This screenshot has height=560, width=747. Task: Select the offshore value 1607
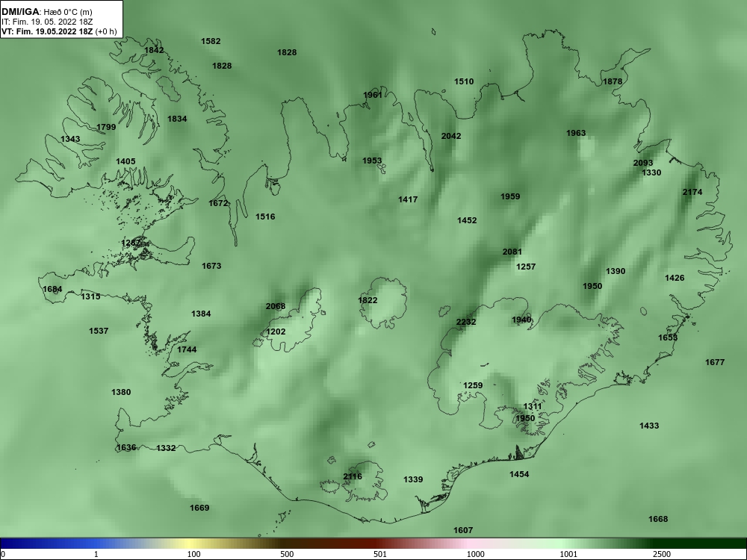[x=462, y=530]
